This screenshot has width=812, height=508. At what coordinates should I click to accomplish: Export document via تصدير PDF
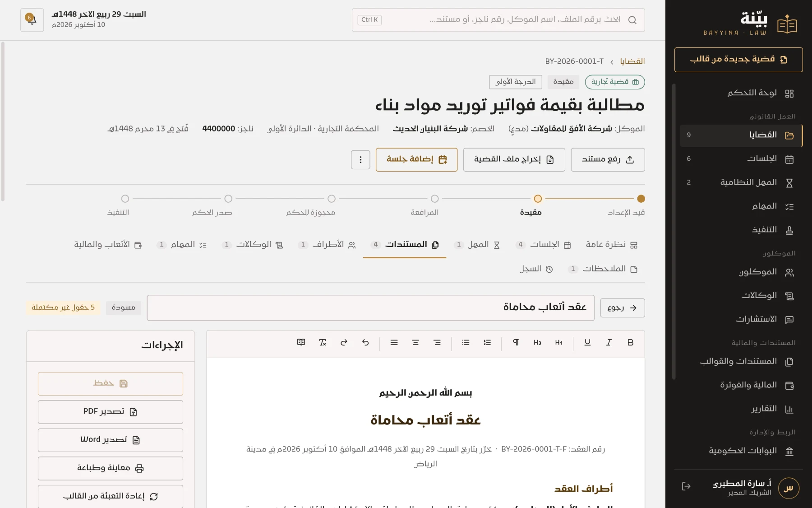[x=111, y=412]
